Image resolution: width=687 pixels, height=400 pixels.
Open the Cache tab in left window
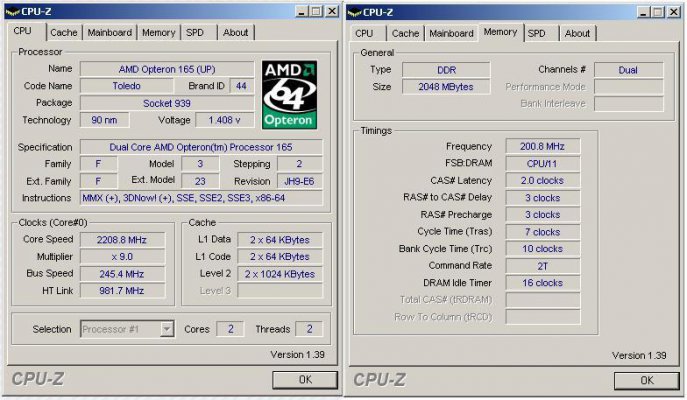pyautogui.click(x=64, y=32)
